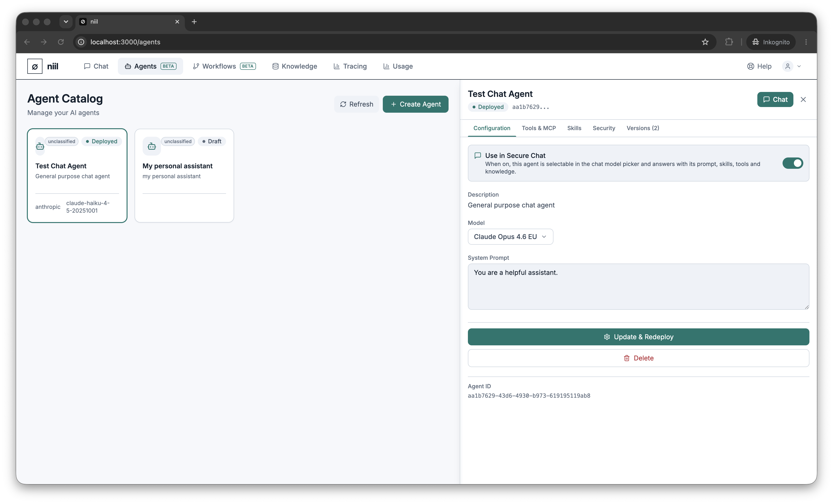Viewport: 833px width, 504px height.
Task: Open the Claude Opus 4.6 EU model dropdown
Action: [x=510, y=237]
